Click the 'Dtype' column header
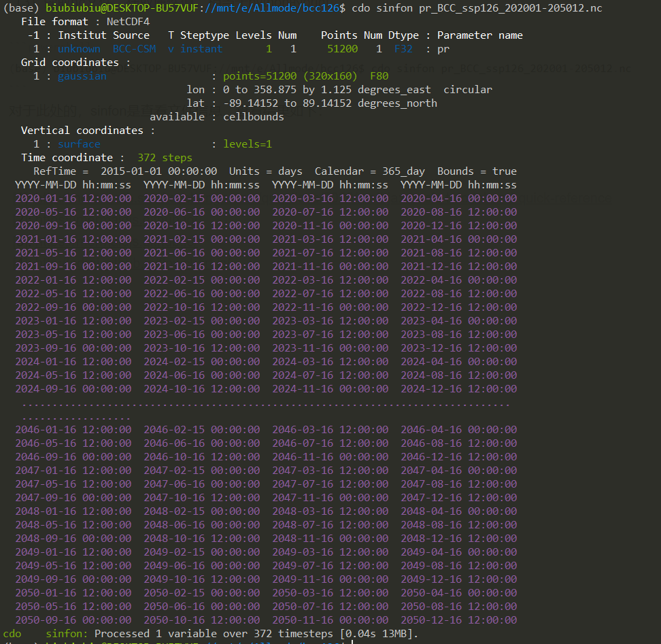Image resolution: width=661 pixels, height=644 pixels. 403,35
